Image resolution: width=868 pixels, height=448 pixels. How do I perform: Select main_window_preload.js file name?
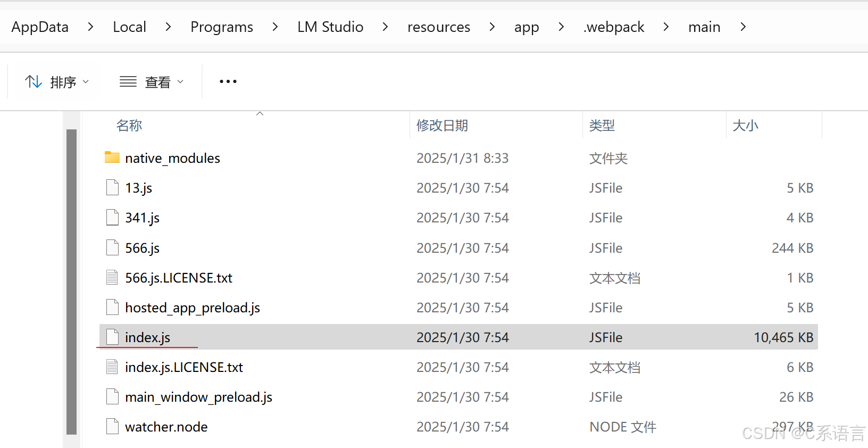[x=198, y=397]
